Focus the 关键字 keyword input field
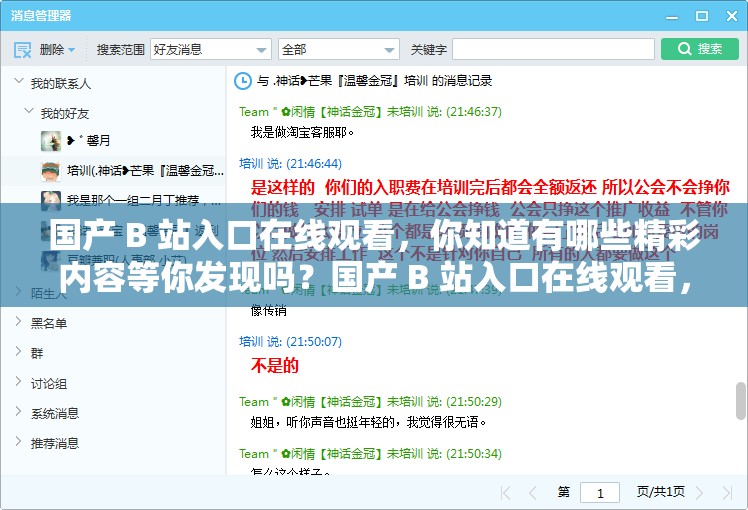Image resolution: width=748 pixels, height=510 pixels. pyautogui.click(x=553, y=49)
